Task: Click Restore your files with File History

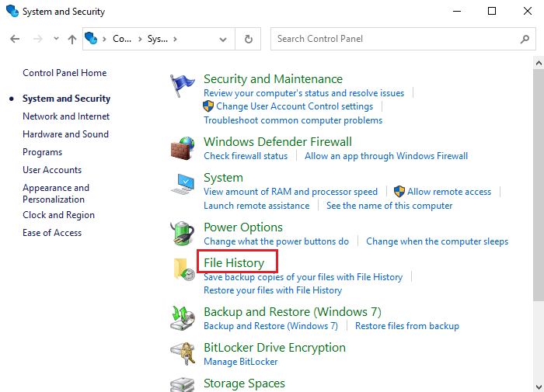Action: [273, 290]
